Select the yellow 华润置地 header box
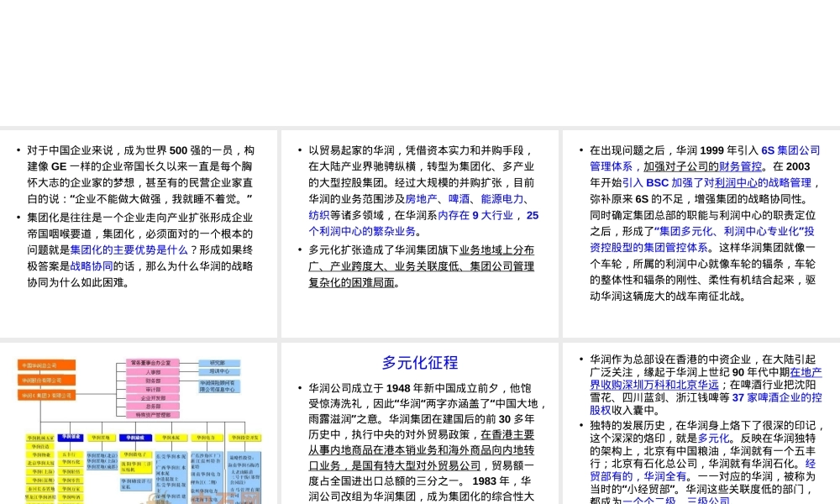 [x=102, y=438]
